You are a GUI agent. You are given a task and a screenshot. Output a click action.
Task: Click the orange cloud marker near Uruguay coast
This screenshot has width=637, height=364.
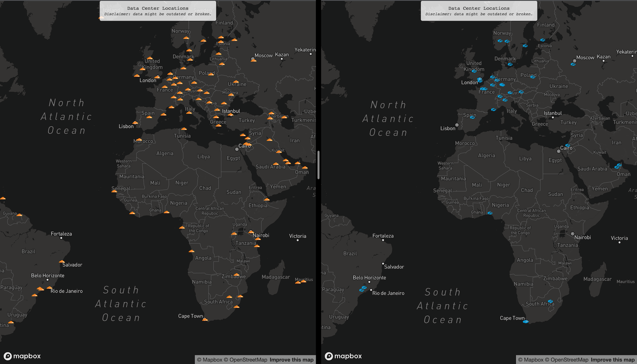tap(11, 322)
